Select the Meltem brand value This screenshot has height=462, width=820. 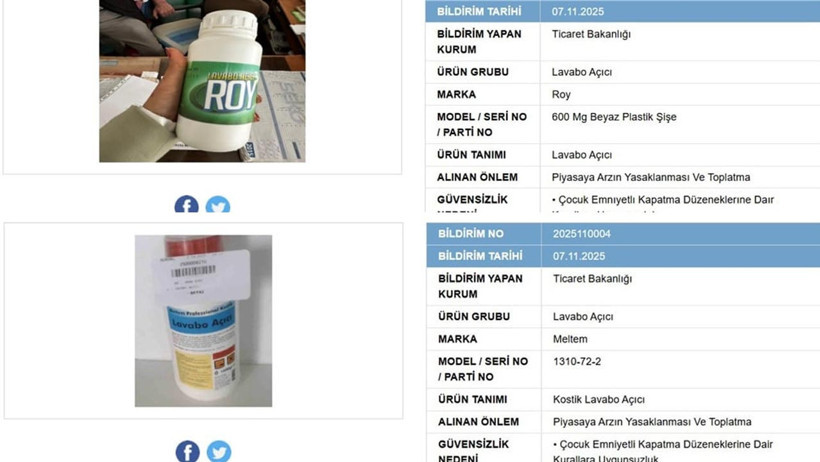[x=570, y=339]
